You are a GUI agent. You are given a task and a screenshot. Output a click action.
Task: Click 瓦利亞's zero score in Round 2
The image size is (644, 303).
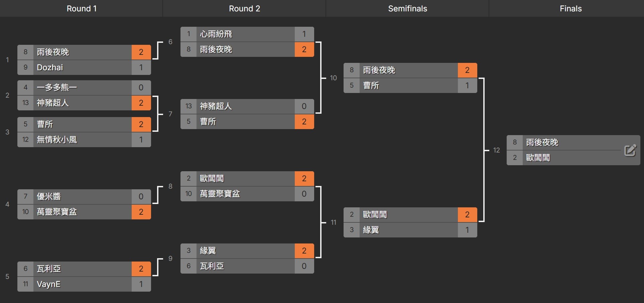304,266
